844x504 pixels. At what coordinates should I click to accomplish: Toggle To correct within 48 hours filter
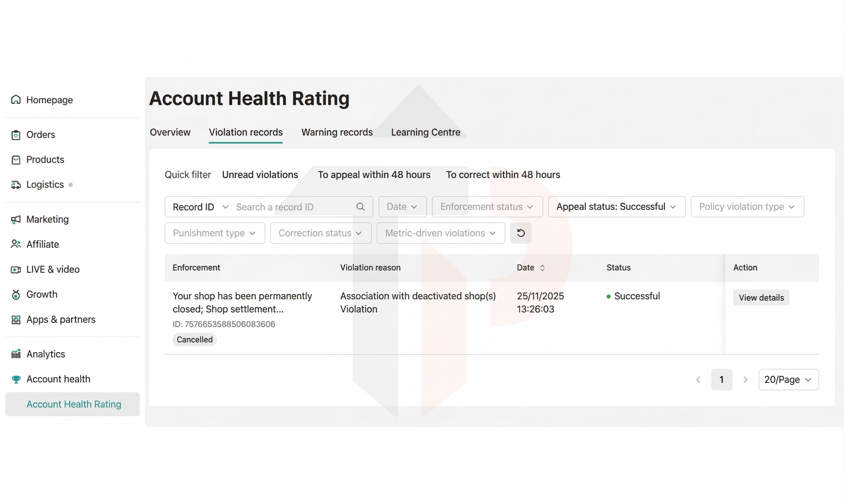click(503, 175)
